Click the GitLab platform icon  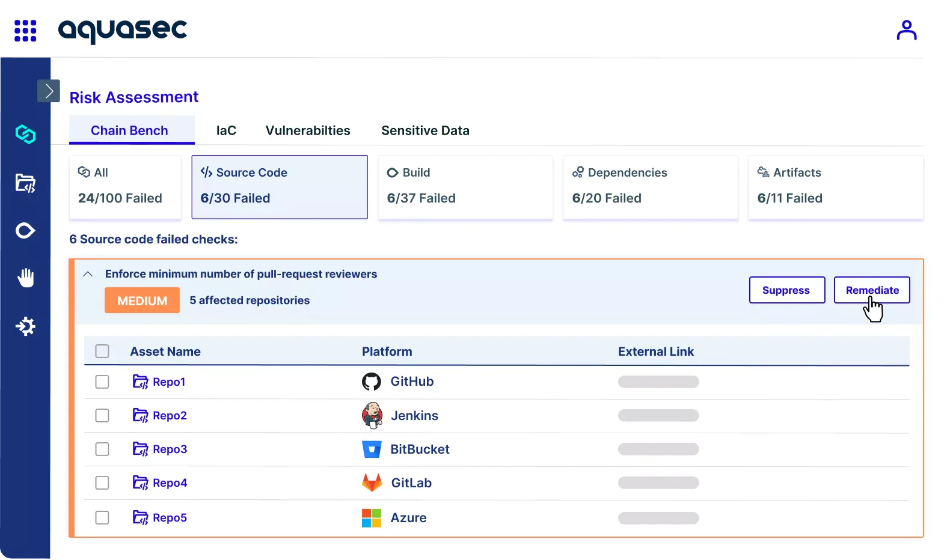(372, 482)
